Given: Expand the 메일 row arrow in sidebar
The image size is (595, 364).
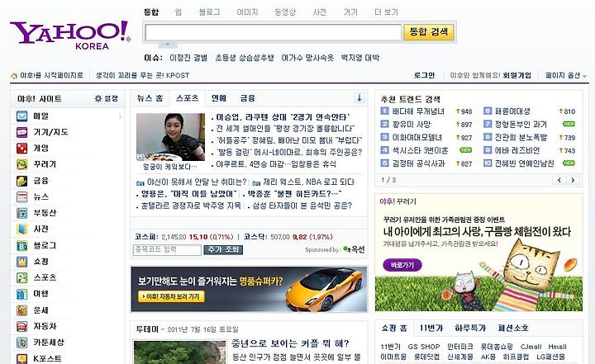Looking at the screenshot, I should [120, 116].
